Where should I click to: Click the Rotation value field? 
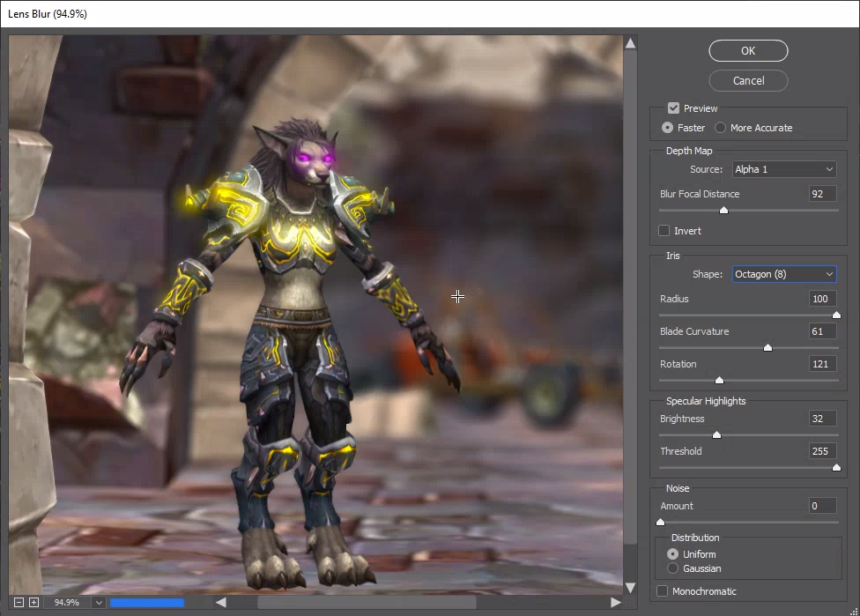(x=823, y=364)
